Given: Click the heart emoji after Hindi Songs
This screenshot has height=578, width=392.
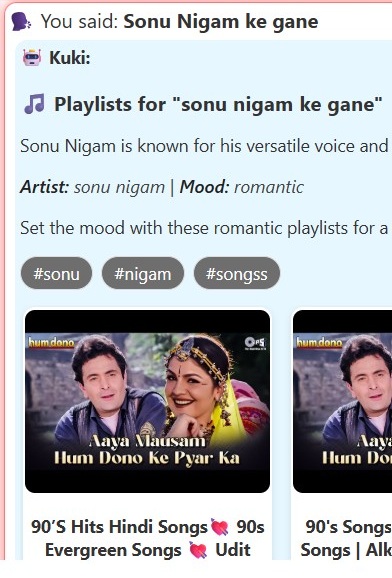Looking at the screenshot, I should [x=219, y=527].
